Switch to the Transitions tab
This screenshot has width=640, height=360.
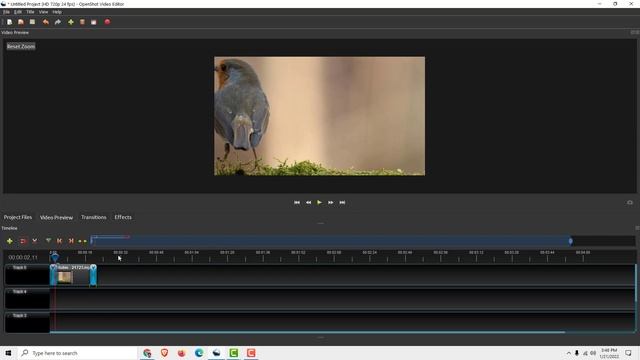(x=93, y=217)
